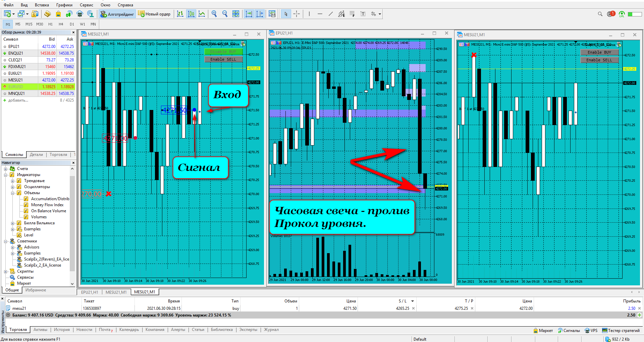This screenshot has height=342, width=644.
Task: Switch to the История tab
Action: point(62,330)
